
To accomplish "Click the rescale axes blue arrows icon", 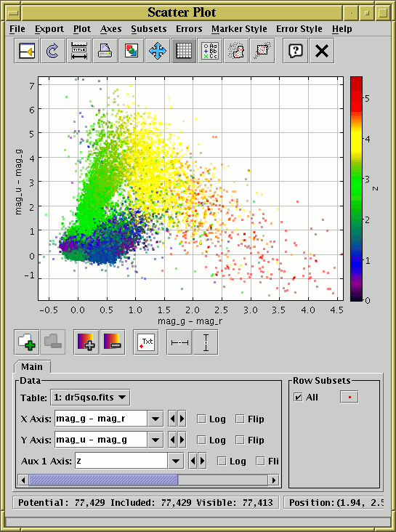I will (158, 51).
